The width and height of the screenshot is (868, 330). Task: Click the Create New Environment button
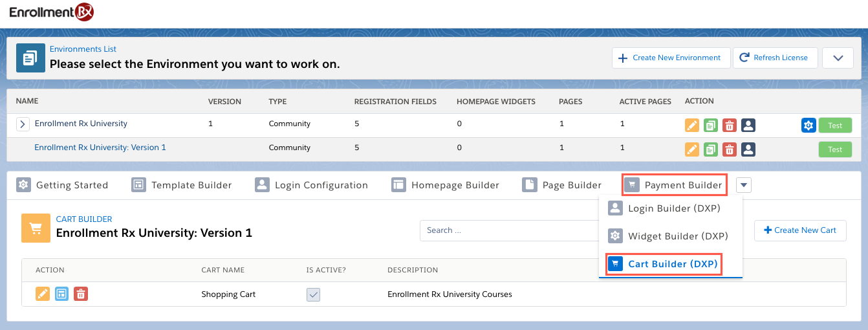coord(671,58)
